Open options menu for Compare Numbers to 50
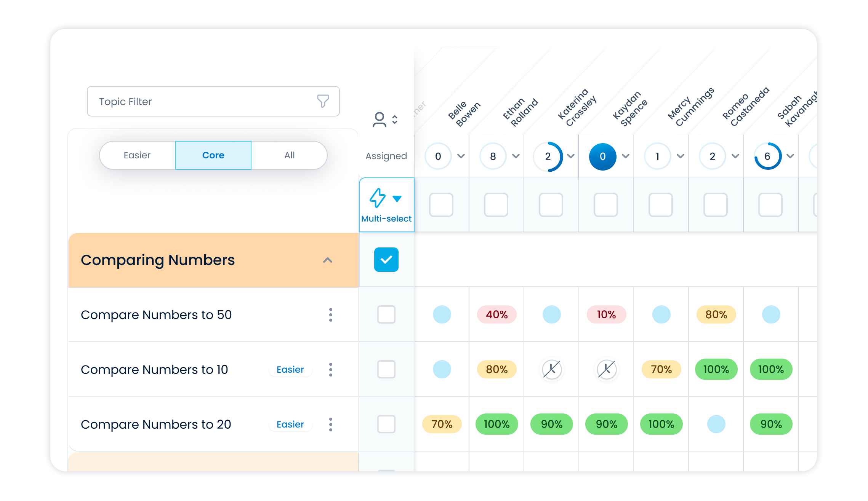Image resolution: width=868 pixels, height=501 pixels. point(330,315)
